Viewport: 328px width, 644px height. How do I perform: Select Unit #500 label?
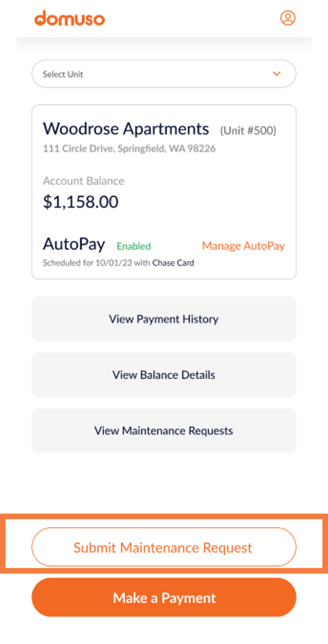pos(248,130)
